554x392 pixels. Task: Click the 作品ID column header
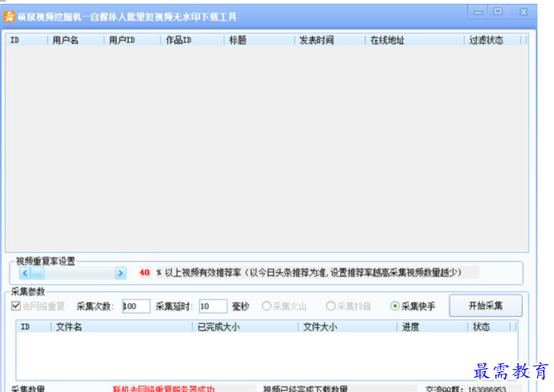[x=193, y=40]
